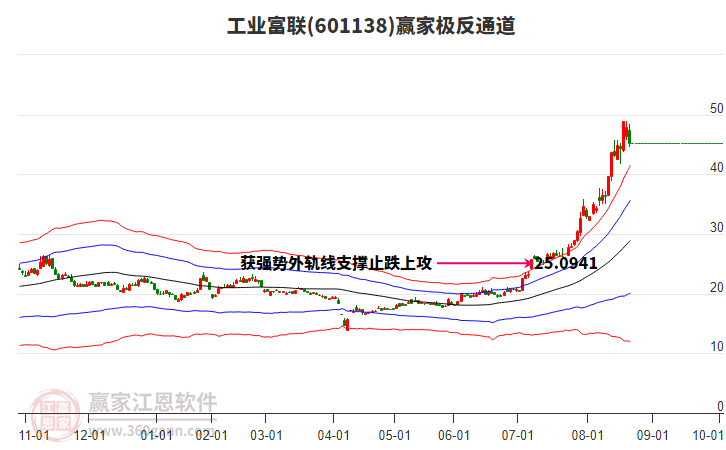Click the y-axis label 40
Image resolution: width=726 pixels, height=450 pixels.
(x=716, y=168)
